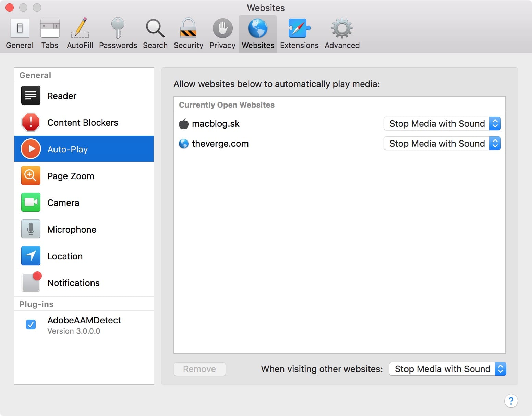Open the AutoFill pencil icon
Image resolution: width=532 pixels, height=416 pixels.
80,28
